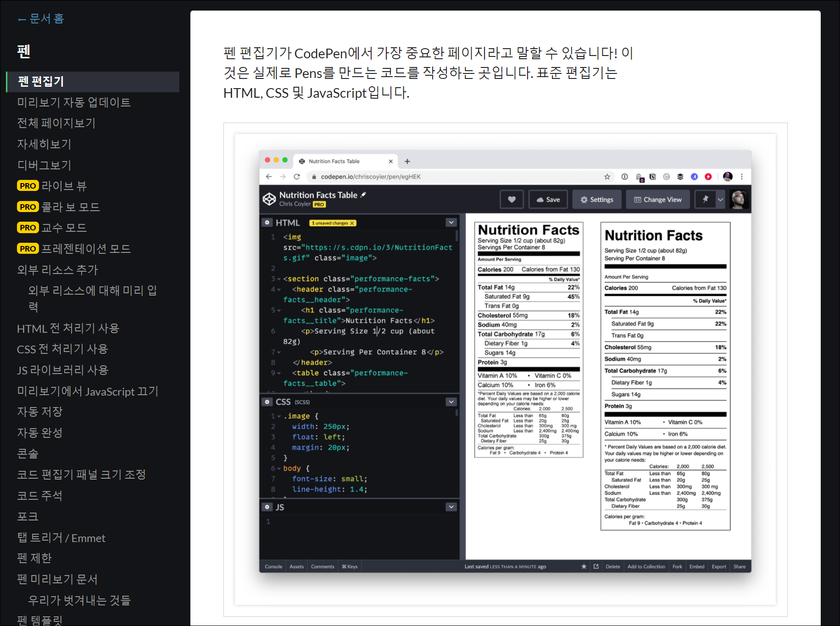
Task: Open 코드 편집기 패널 크기 조정 link
Action: [81, 475]
